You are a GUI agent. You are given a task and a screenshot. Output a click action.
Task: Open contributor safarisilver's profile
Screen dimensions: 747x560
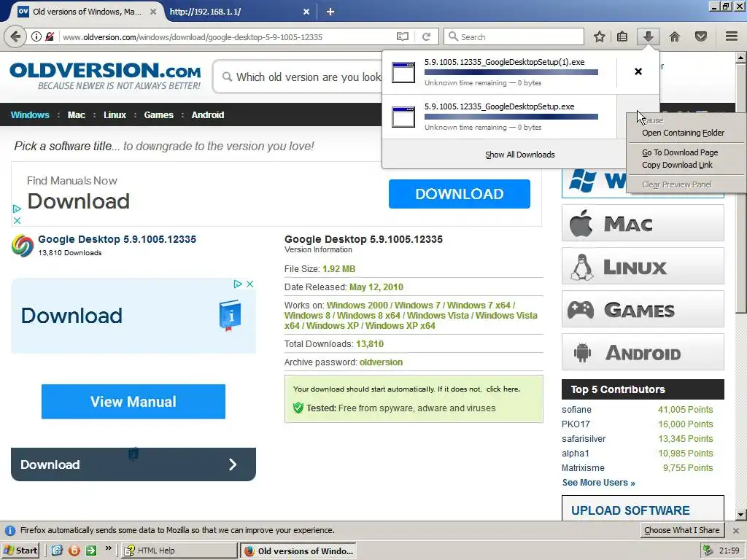(x=584, y=438)
